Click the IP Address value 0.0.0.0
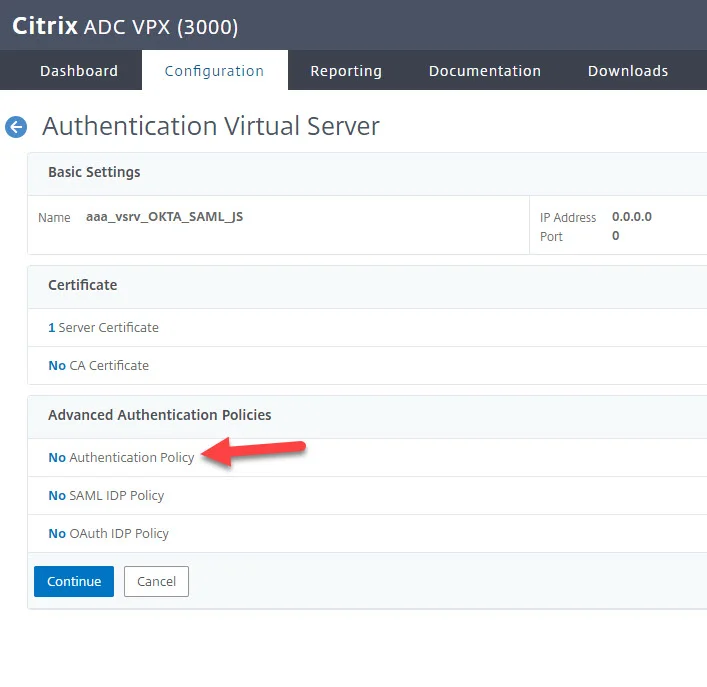This screenshot has width=707, height=687. click(631, 217)
